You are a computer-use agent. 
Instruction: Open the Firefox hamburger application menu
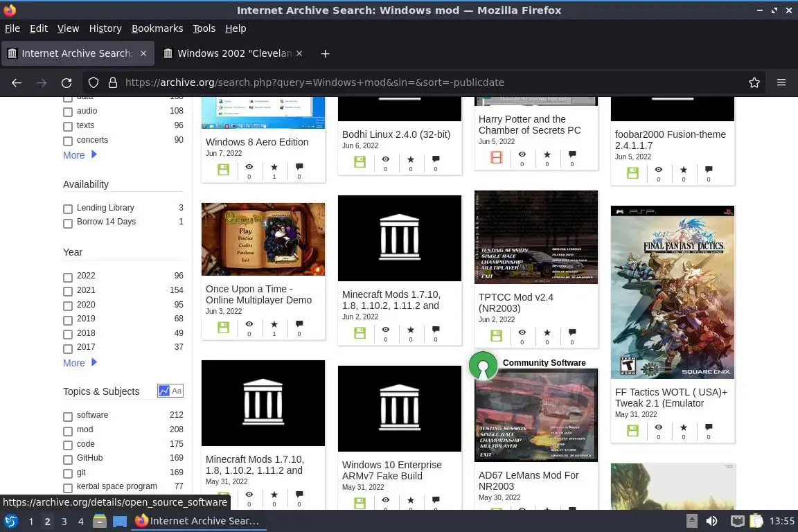pos(781,82)
